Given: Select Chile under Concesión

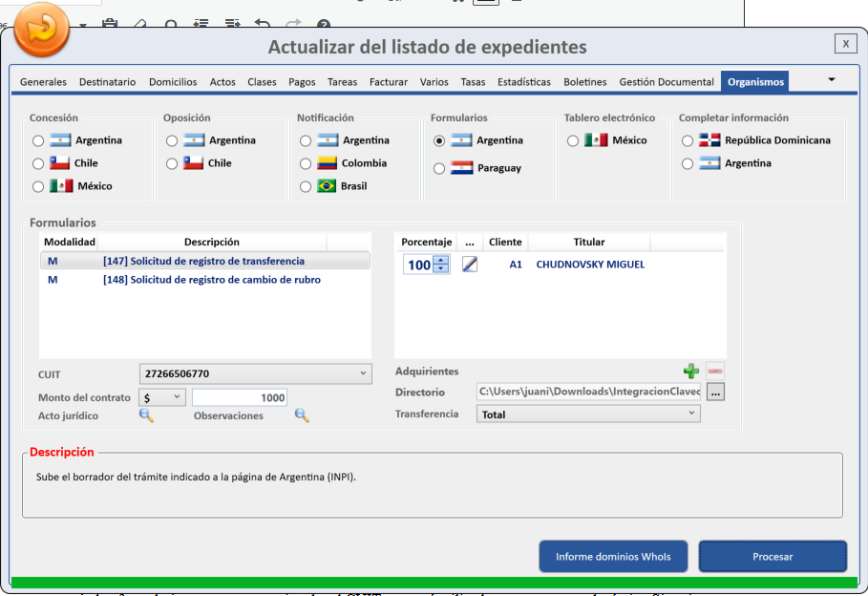Looking at the screenshot, I should pyautogui.click(x=38, y=163).
